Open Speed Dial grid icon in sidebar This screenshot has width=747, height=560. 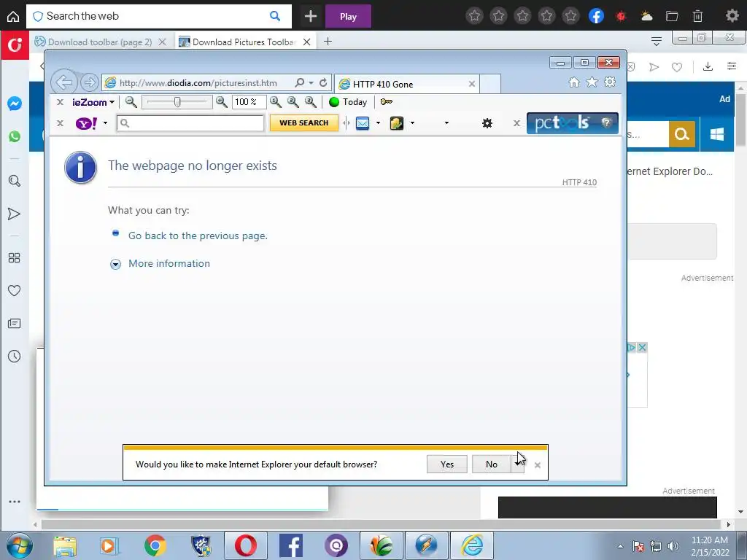(x=15, y=257)
